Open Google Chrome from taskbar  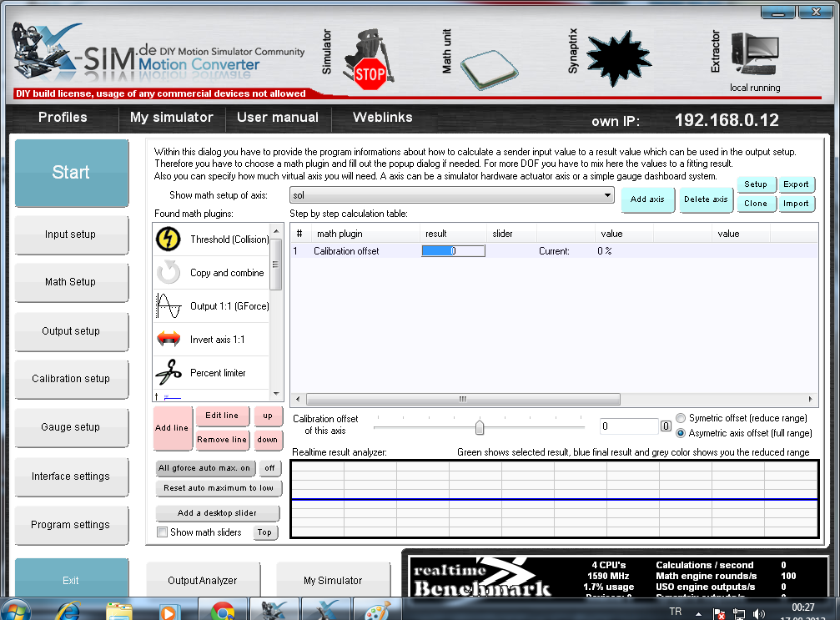coord(223,611)
